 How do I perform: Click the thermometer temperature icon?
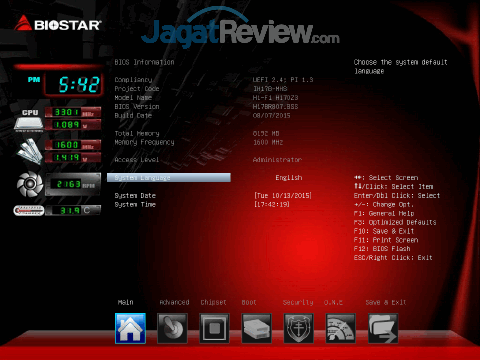click(29, 211)
